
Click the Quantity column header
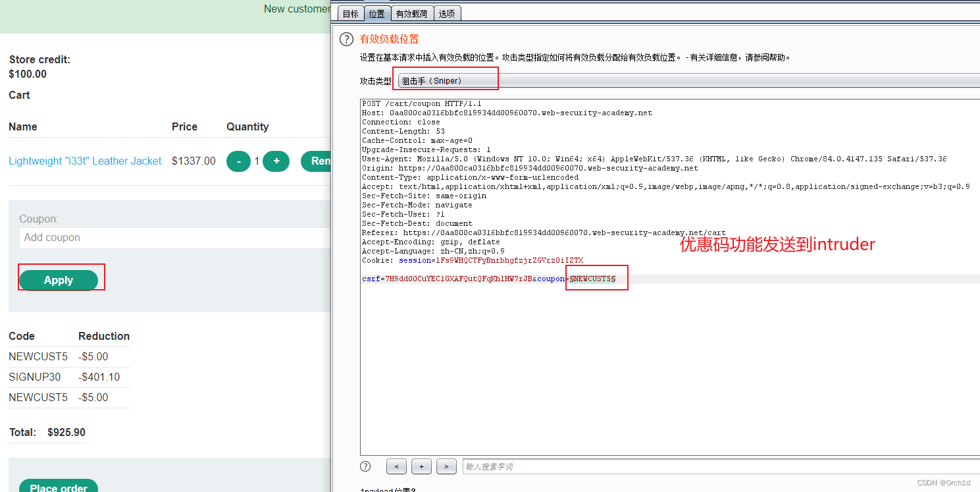pyautogui.click(x=247, y=127)
